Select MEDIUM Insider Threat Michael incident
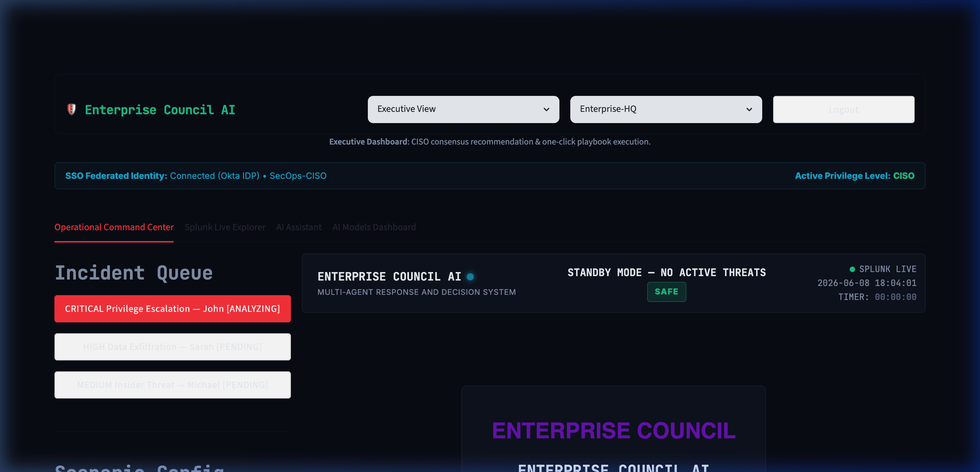980x472 pixels. pos(172,385)
